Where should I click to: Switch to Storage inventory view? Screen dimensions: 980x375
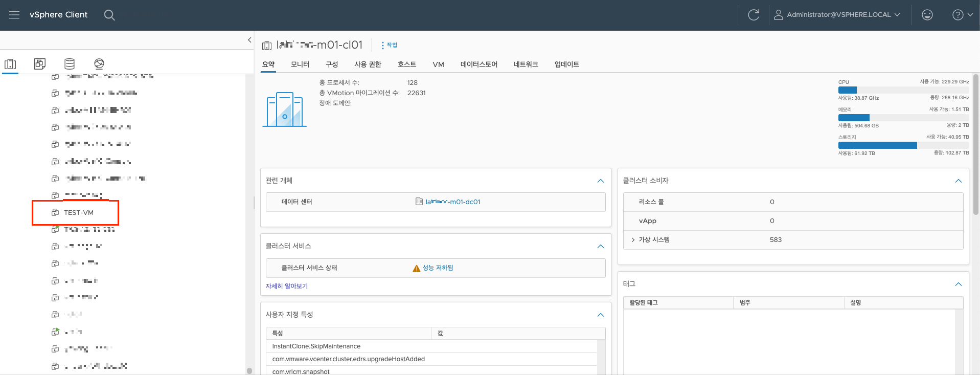[70, 64]
